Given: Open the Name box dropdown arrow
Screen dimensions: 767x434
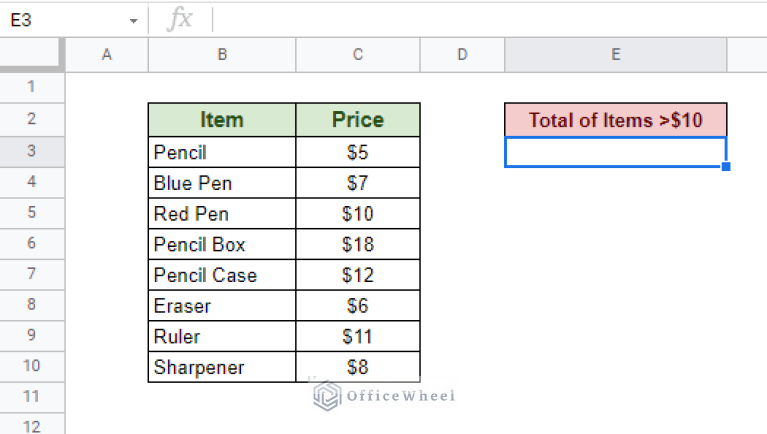Looking at the screenshot, I should click(133, 21).
